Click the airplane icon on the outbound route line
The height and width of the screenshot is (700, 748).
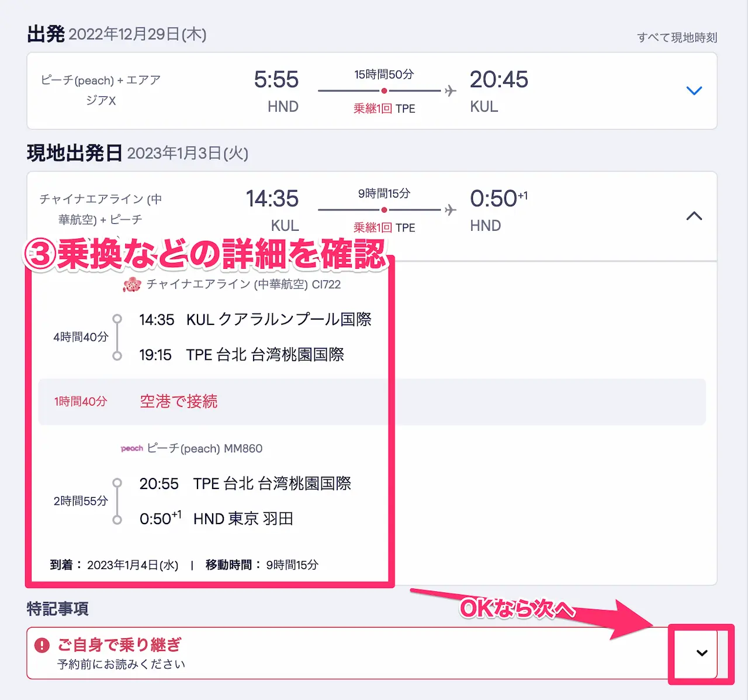[450, 91]
